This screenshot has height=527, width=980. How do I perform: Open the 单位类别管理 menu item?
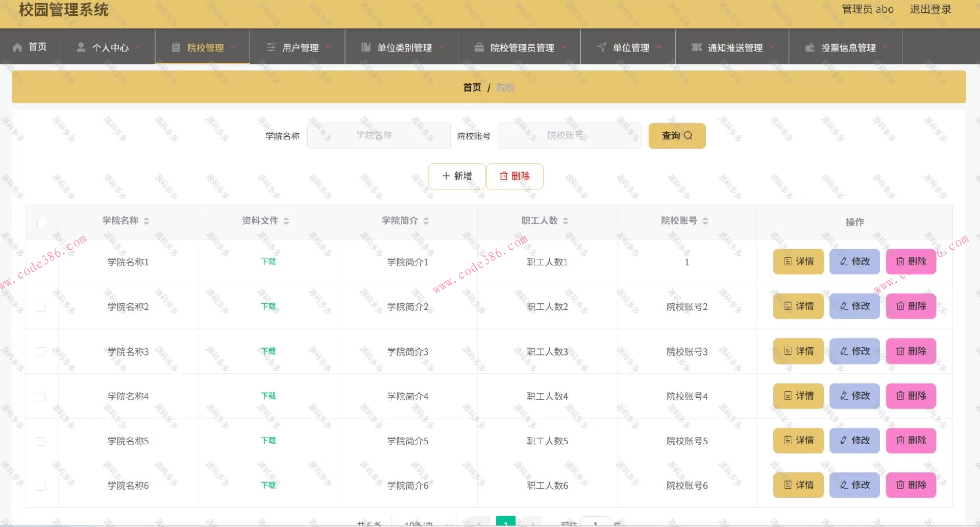pos(404,47)
